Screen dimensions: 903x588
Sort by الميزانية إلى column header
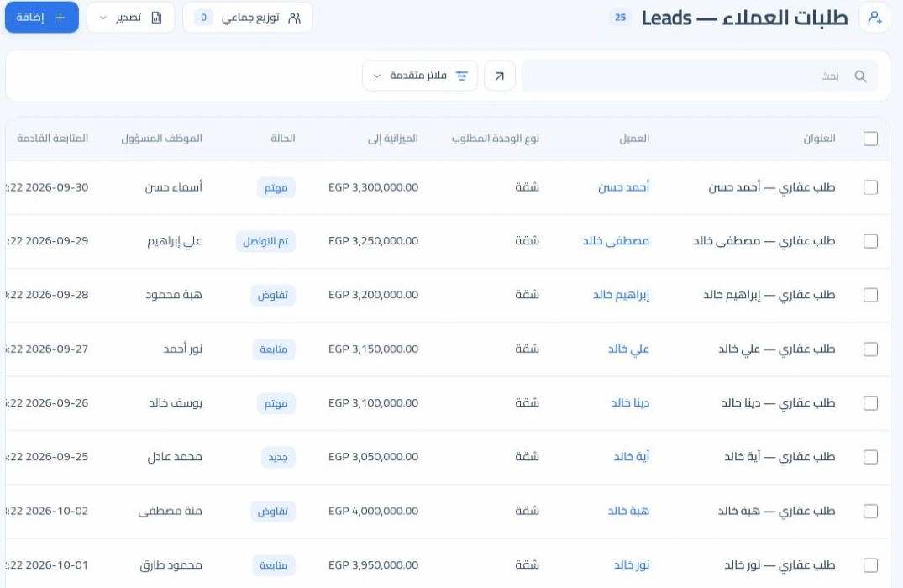(393, 139)
